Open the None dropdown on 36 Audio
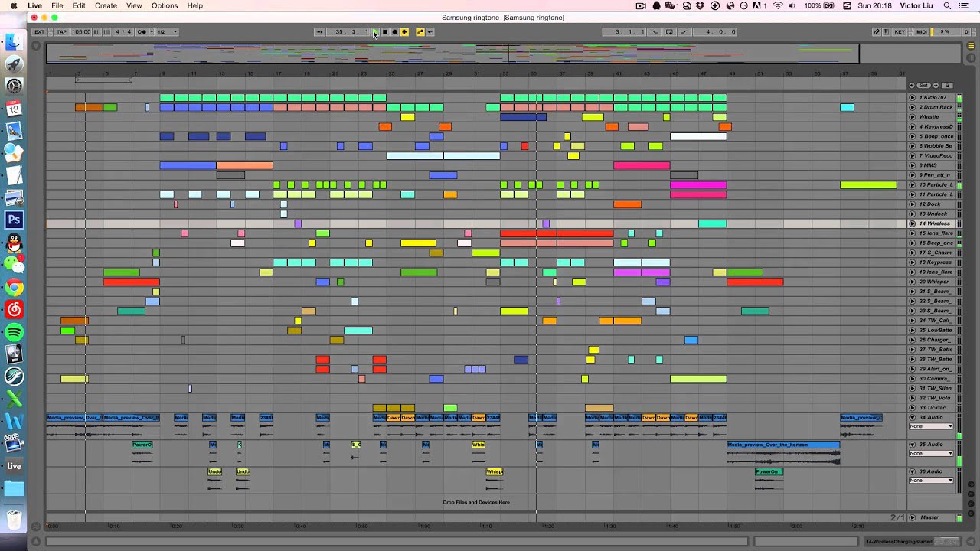The width and height of the screenshot is (980, 551). (x=931, y=480)
